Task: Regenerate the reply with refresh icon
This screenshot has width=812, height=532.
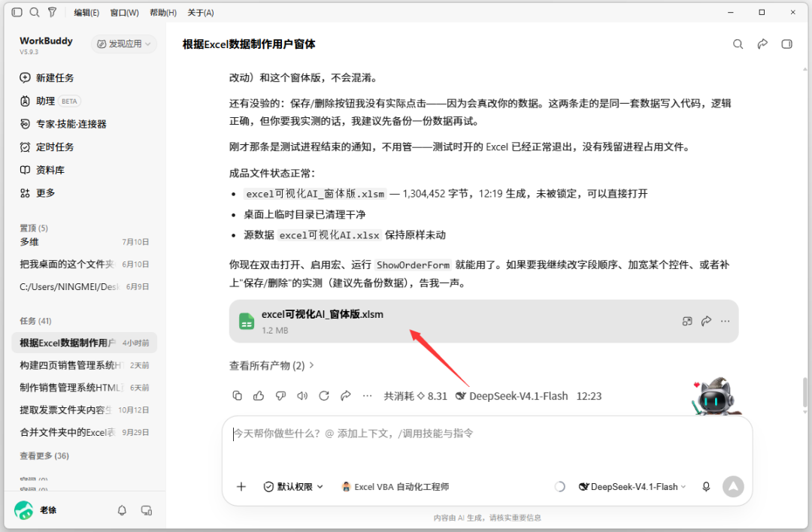Action: pos(324,396)
